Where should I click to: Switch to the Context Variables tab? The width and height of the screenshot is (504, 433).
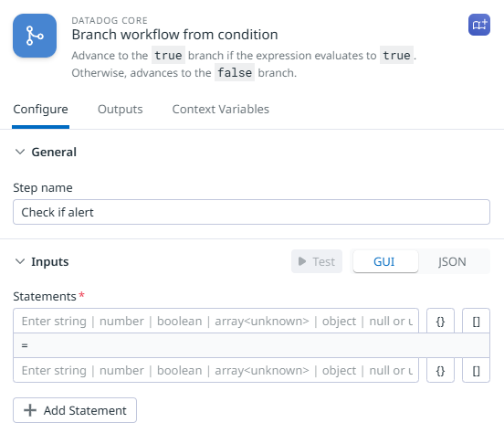221,109
